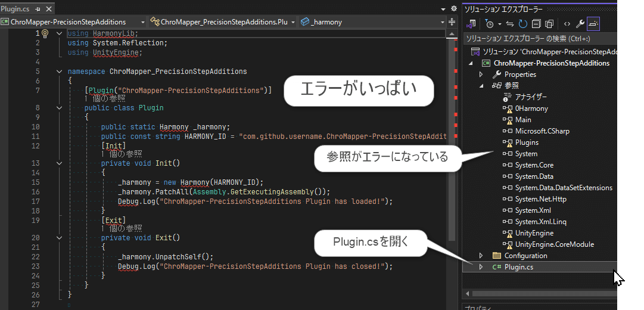Select the System.Xml.Linq reference
Image resolution: width=644 pixels, height=310 pixels.
click(x=540, y=222)
